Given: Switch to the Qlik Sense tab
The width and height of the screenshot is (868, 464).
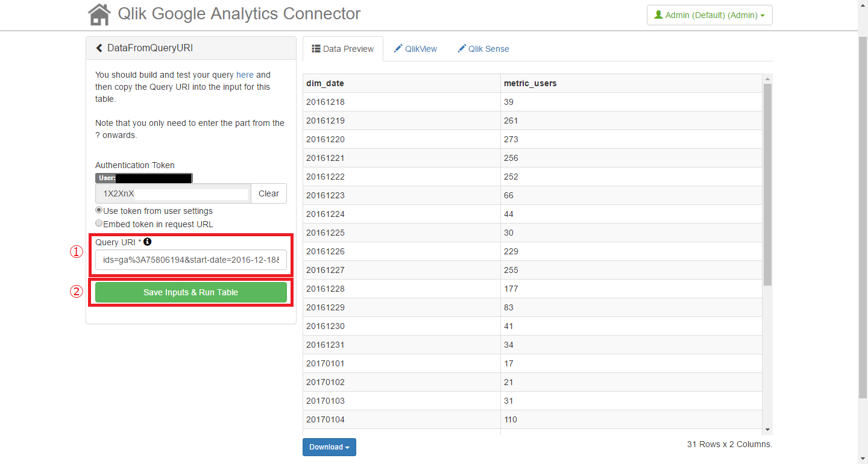Looking at the screenshot, I should click(x=483, y=49).
